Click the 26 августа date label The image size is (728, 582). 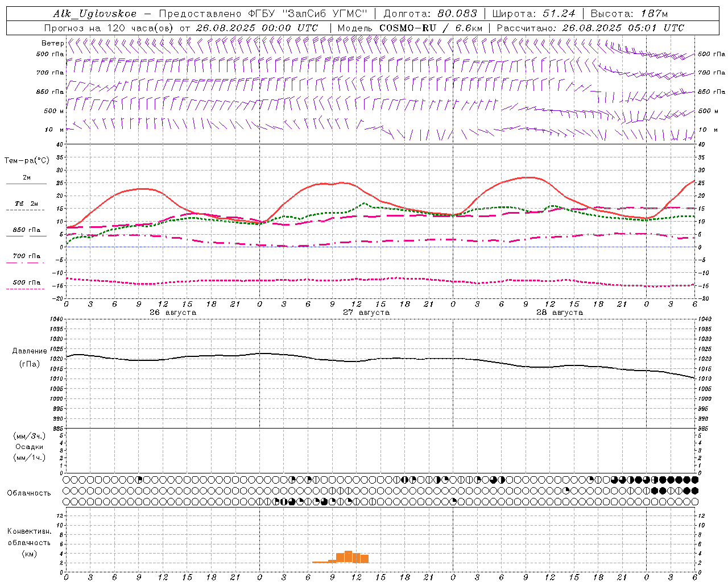point(173,313)
